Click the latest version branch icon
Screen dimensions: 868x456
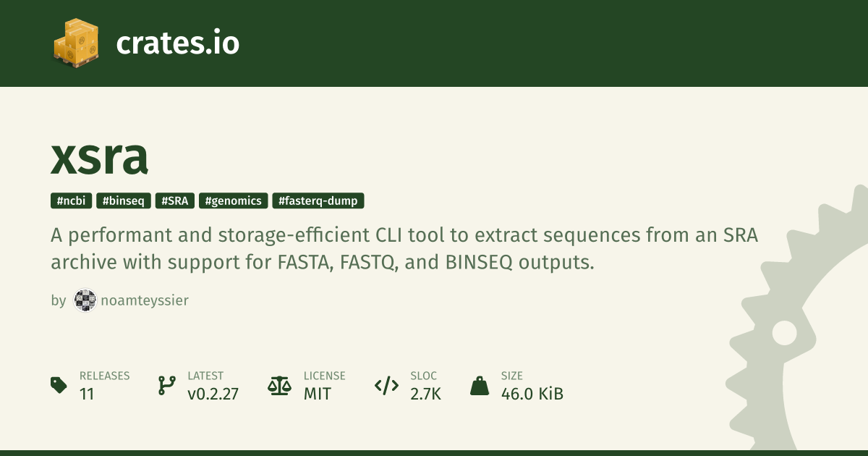[x=167, y=385]
